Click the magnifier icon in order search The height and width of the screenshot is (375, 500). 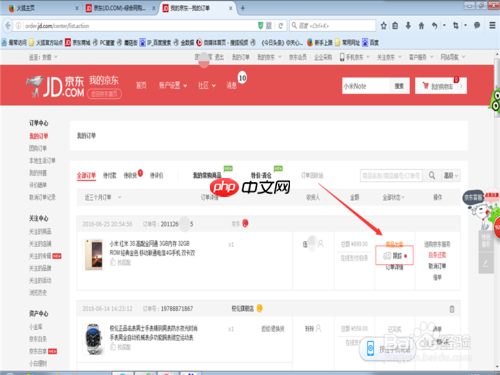432,175
